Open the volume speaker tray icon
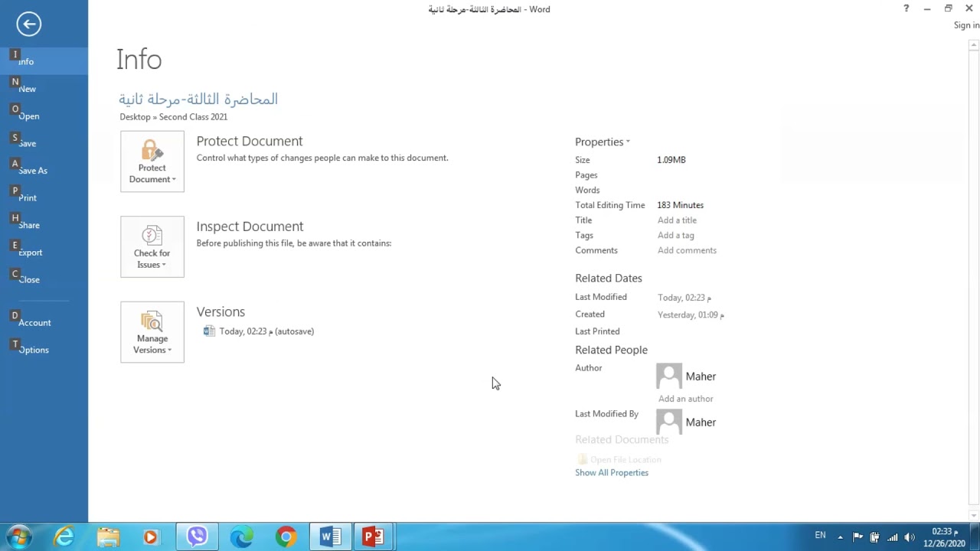The height and width of the screenshot is (551, 980). [910, 537]
